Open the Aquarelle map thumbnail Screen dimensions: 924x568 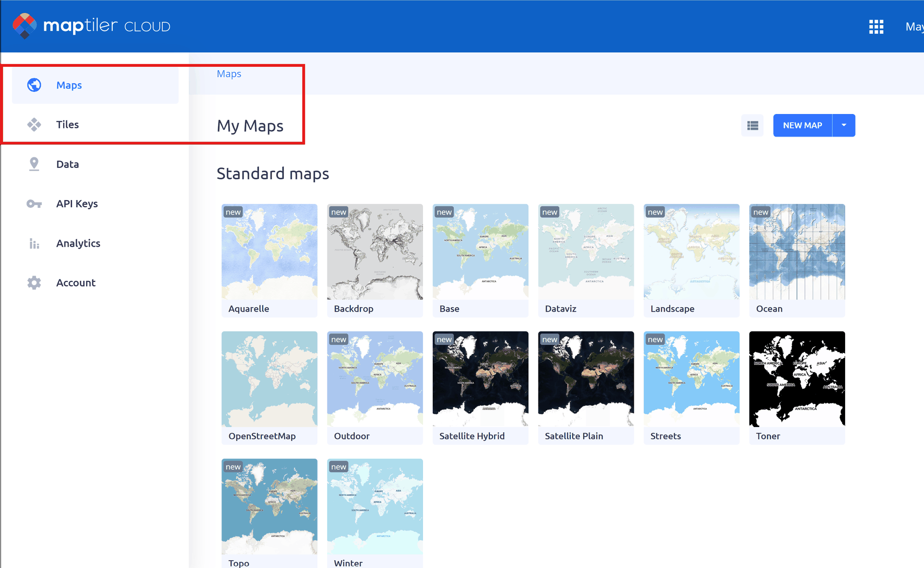(x=269, y=252)
